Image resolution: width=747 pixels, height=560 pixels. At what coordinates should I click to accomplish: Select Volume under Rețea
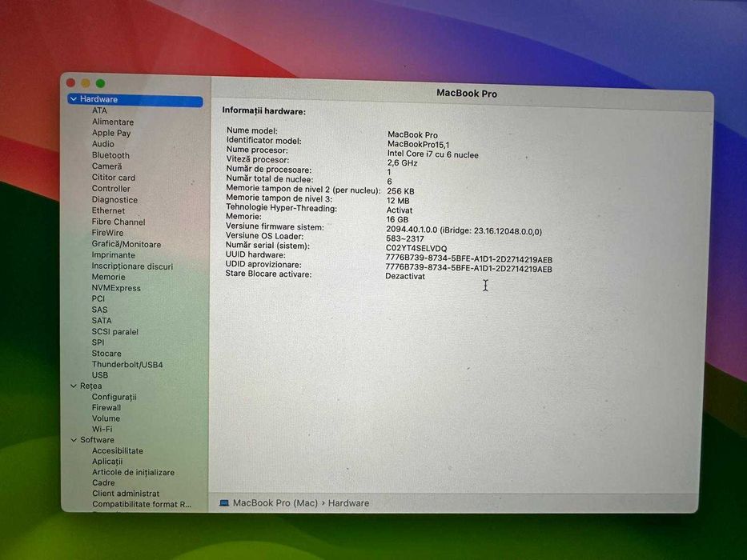click(106, 418)
